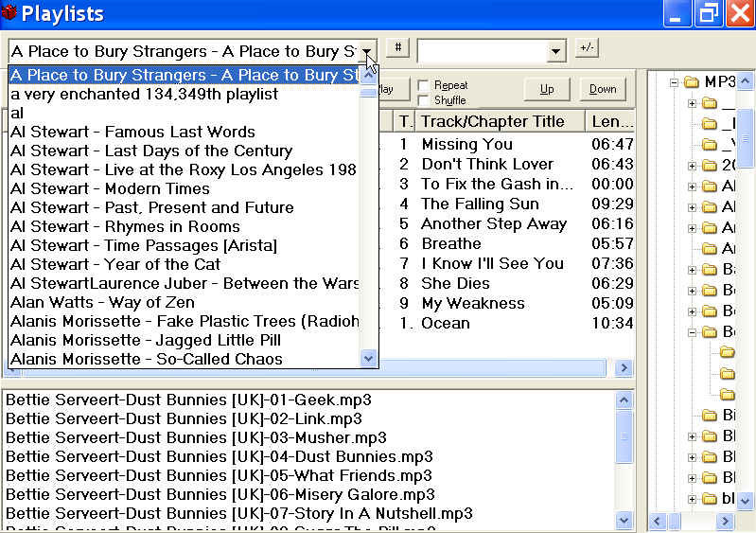Select track 'To Fix the Gash in...'
The width and height of the screenshot is (756, 533).
coord(497,184)
